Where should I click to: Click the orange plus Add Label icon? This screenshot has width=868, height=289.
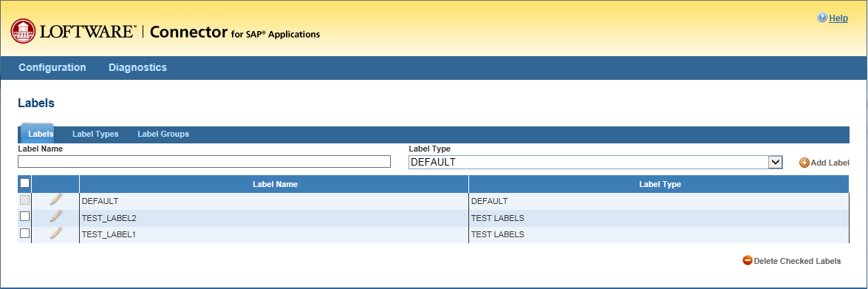pyautogui.click(x=804, y=163)
